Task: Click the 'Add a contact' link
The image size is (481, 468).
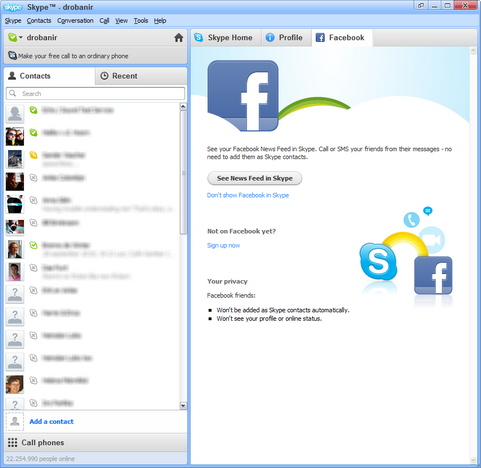Action: point(51,421)
